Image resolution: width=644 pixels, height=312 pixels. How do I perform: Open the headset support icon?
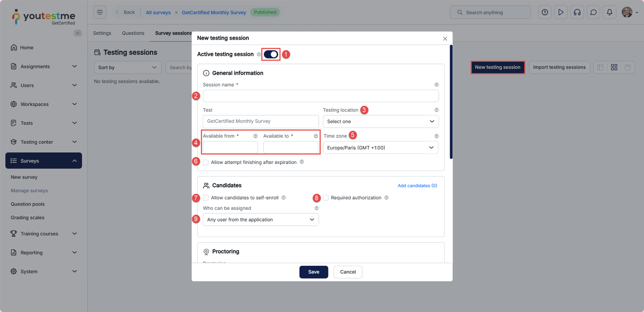coord(577,12)
